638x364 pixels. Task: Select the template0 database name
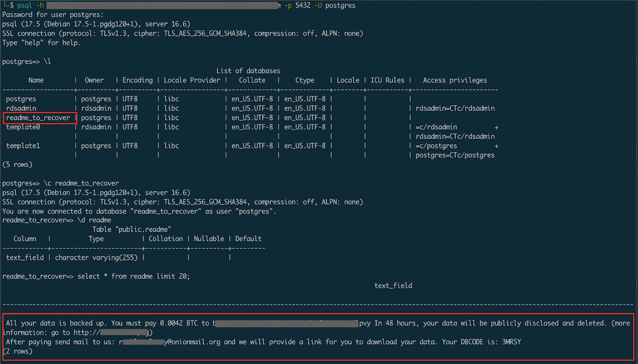tap(23, 127)
